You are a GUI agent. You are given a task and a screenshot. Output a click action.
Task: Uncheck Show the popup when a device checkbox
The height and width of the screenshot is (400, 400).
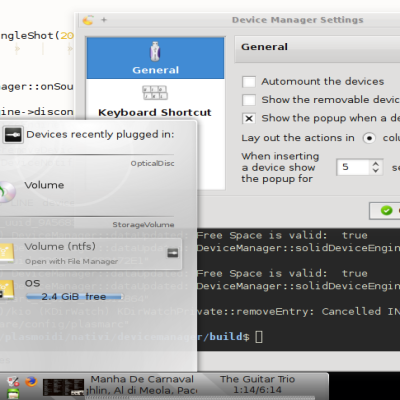pos(249,118)
